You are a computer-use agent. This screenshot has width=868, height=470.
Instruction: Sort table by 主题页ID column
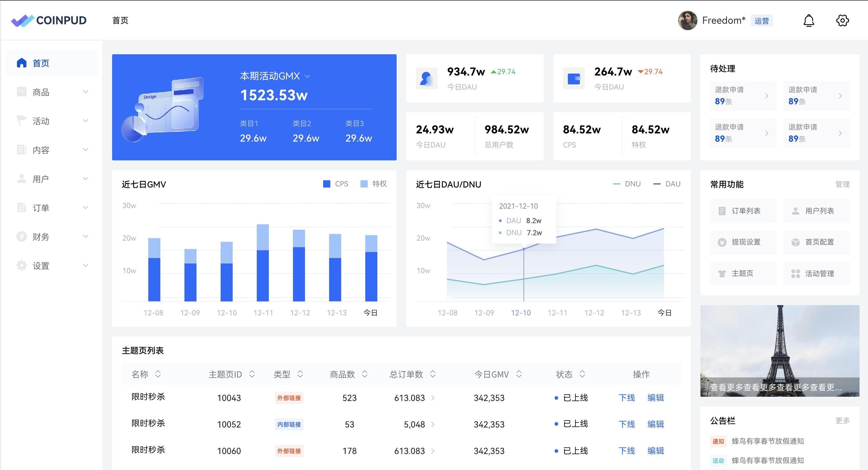point(252,374)
